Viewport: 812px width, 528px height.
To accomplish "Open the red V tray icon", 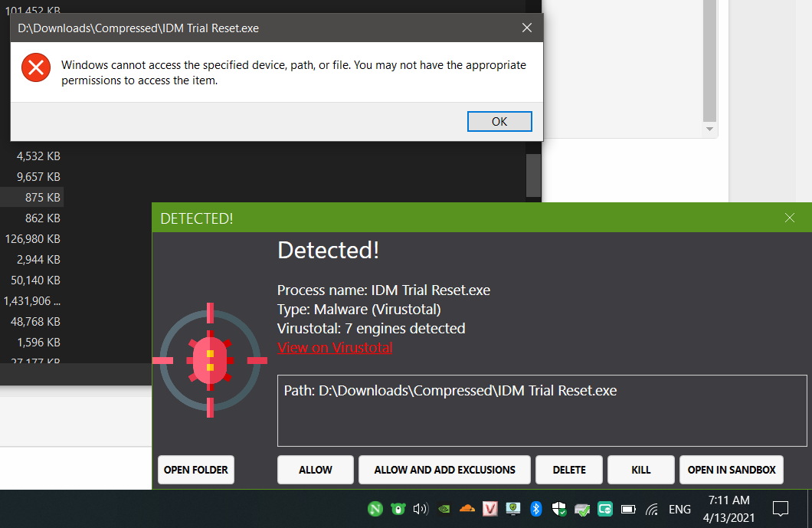I will pyautogui.click(x=490, y=509).
